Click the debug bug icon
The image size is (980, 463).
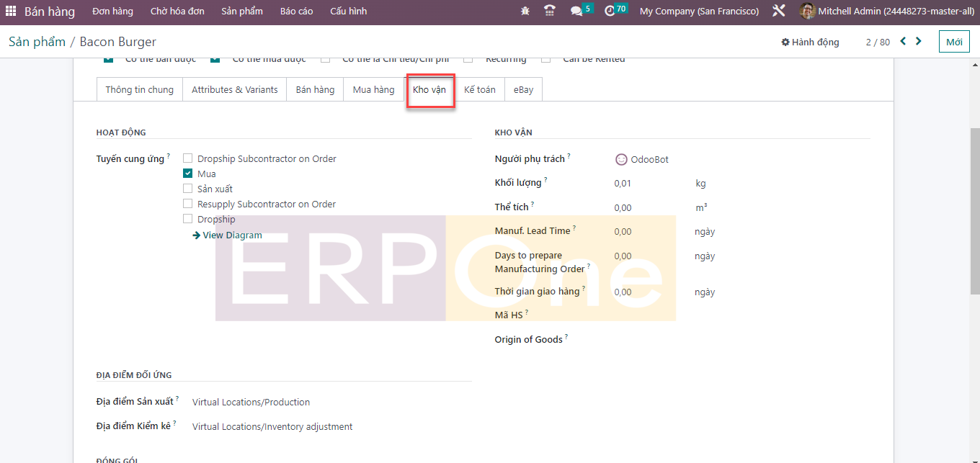point(525,12)
